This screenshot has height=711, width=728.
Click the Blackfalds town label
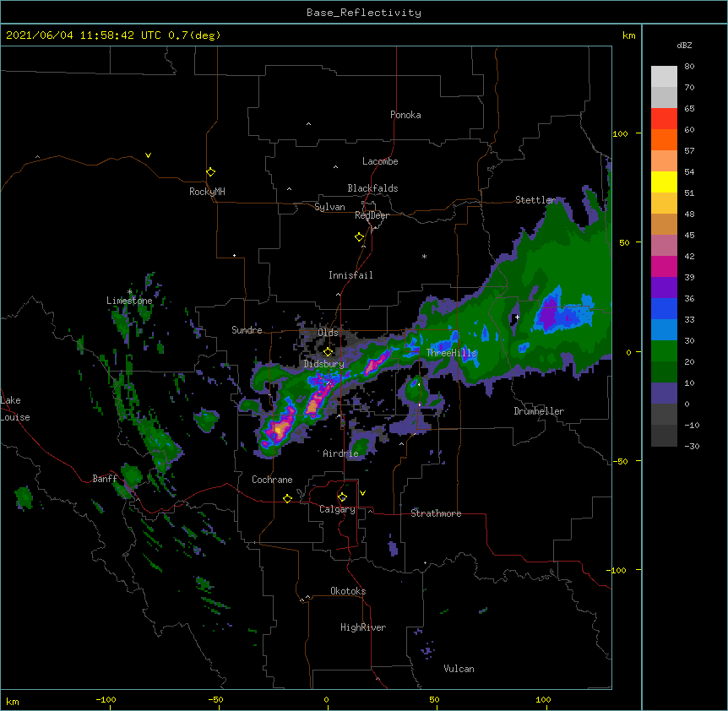[x=372, y=188]
